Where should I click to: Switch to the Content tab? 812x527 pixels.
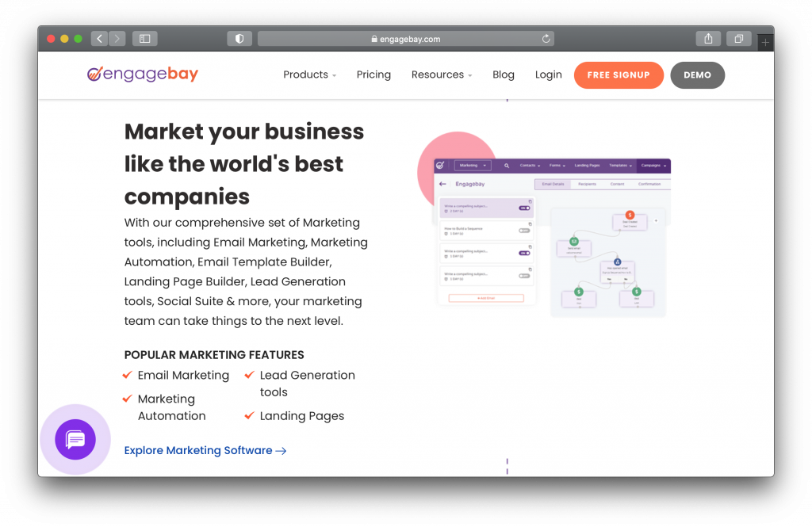pyautogui.click(x=617, y=185)
